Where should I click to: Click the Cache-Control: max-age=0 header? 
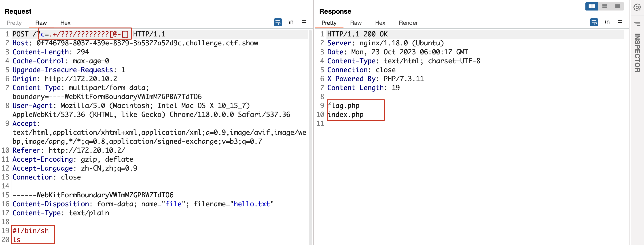(61, 61)
